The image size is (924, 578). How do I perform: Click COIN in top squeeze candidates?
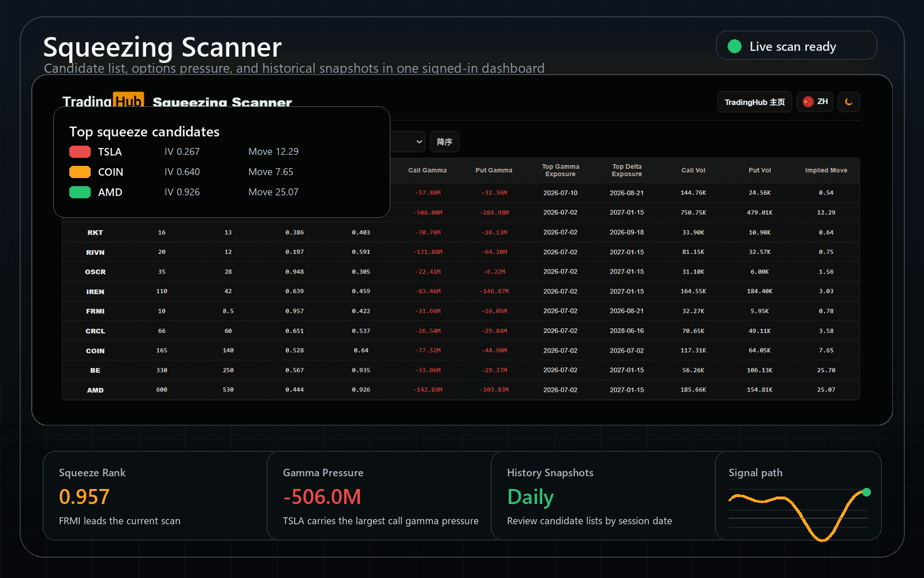coord(110,172)
